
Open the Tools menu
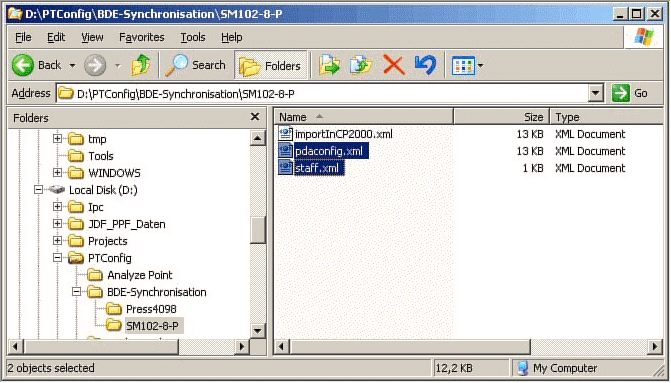pos(193,38)
